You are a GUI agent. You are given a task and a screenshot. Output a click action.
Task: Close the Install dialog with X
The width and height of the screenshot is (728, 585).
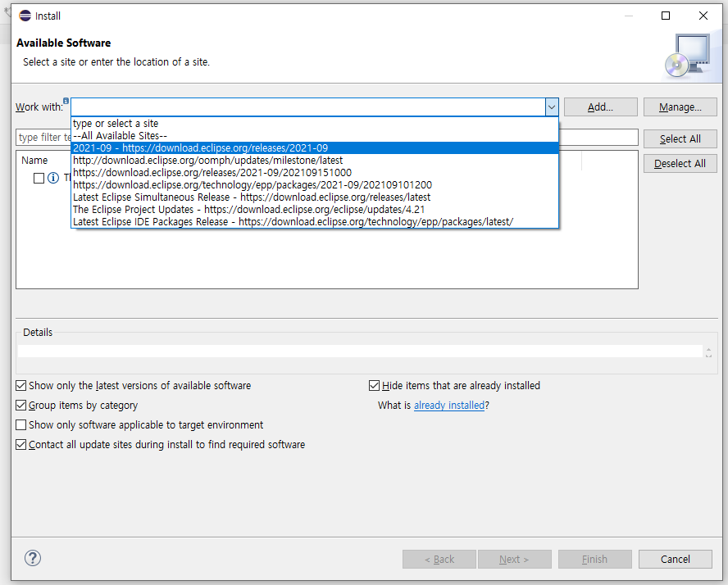[703, 16]
